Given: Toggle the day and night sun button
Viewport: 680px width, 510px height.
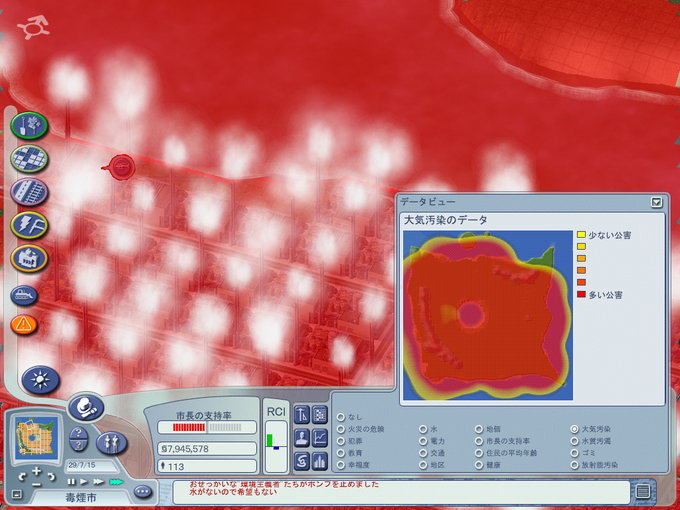Looking at the screenshot, I should [x=40, y=380].
